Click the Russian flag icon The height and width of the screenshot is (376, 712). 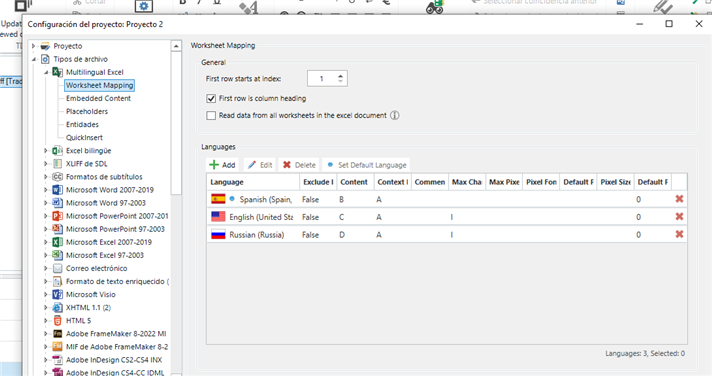[218, 235]
